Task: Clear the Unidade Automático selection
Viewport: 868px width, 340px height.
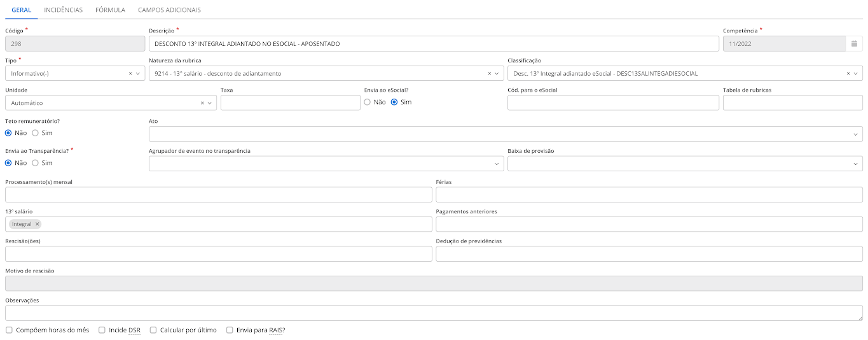Action: [202, 103]
